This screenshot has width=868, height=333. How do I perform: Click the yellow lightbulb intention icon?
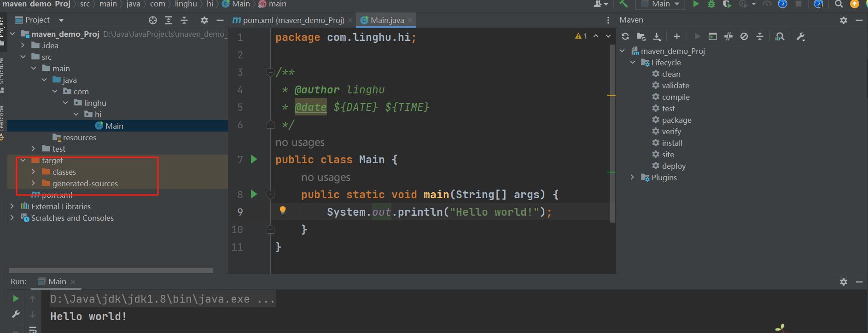pos(283,210)
